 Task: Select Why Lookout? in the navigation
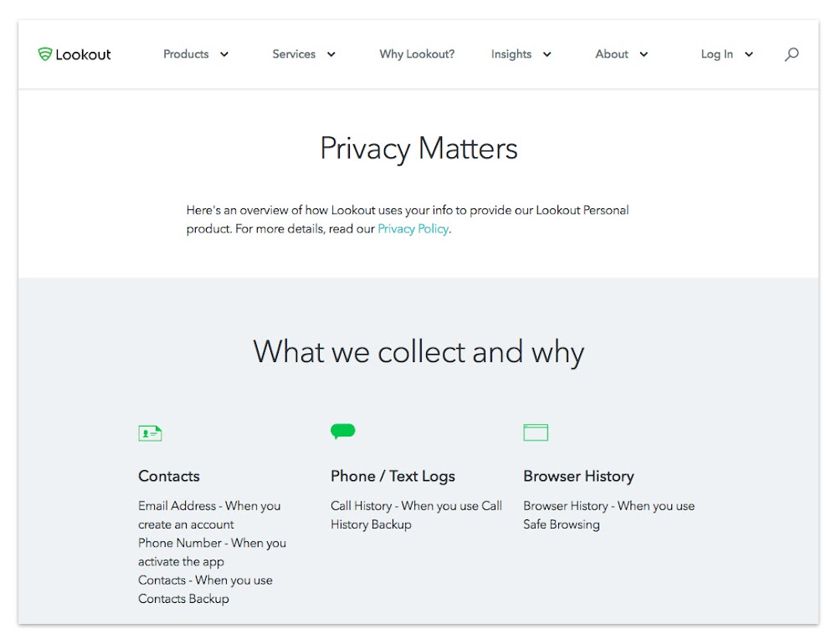(x=416, y=54)
